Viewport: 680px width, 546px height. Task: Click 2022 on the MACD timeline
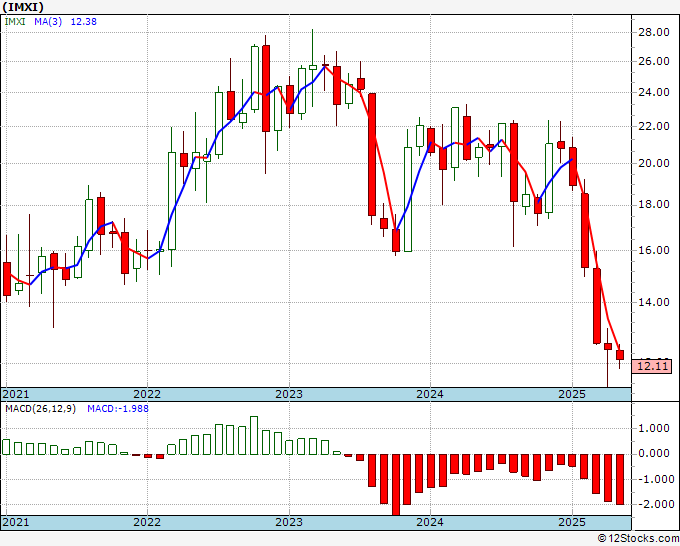click(147, 522)
